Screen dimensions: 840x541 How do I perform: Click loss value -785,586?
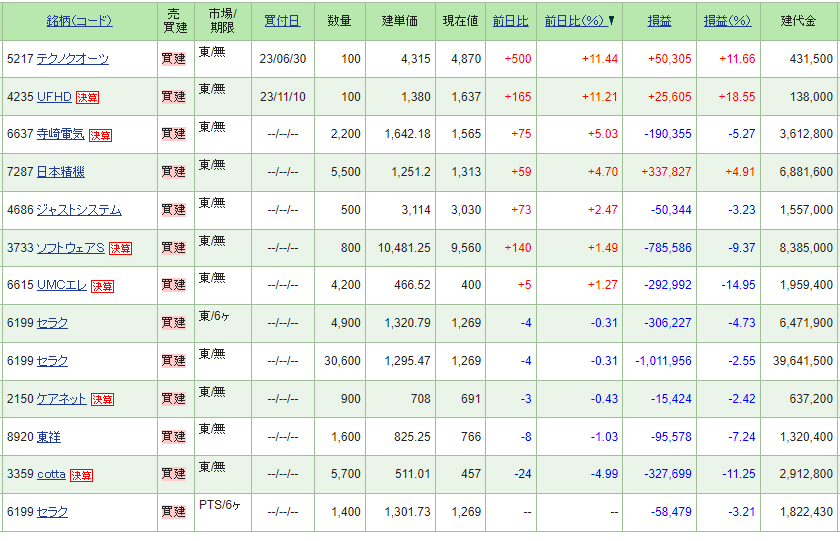[668, 248]
